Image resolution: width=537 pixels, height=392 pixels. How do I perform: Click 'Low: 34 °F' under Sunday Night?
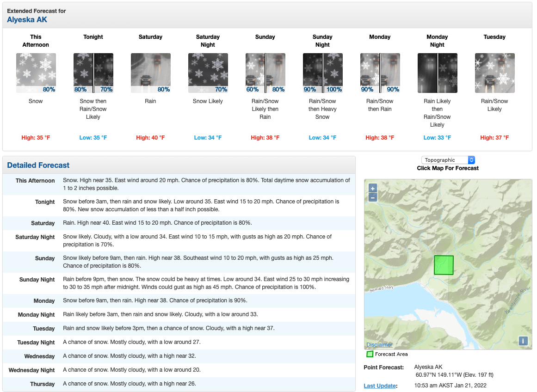click(322, 138)
